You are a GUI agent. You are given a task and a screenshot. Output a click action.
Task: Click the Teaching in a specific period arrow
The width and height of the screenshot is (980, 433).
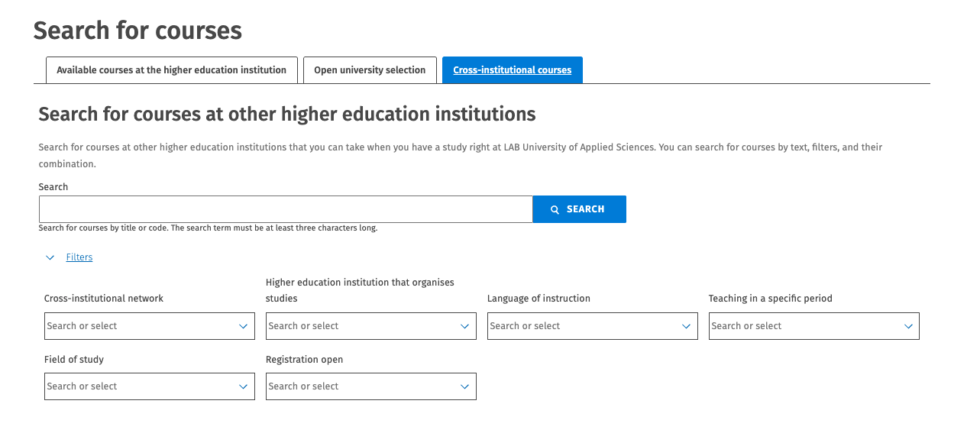[908, 326]
